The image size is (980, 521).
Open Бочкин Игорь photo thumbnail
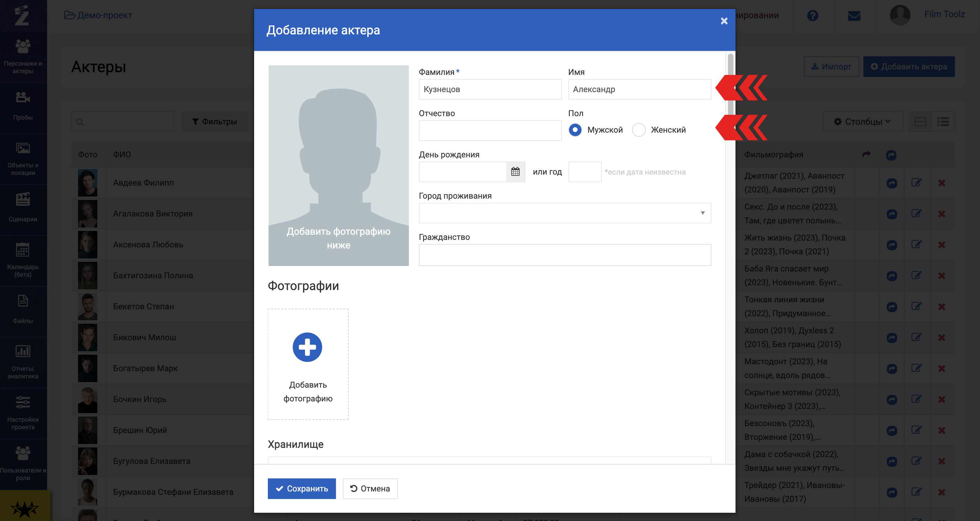click(87, 399)
